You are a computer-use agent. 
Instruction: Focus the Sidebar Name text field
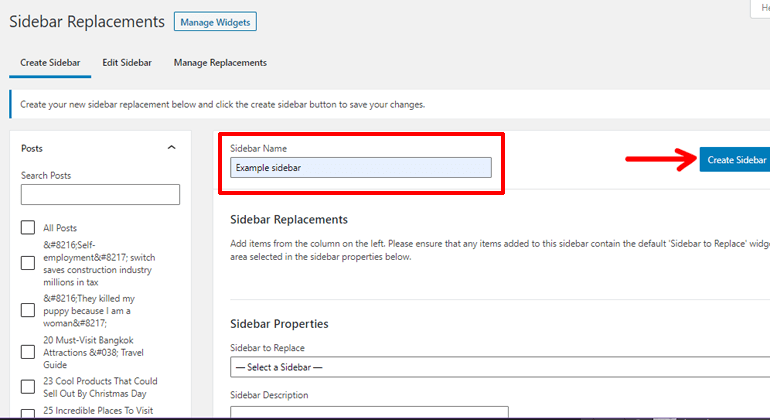pyautogui.click(x=361, y=168)
